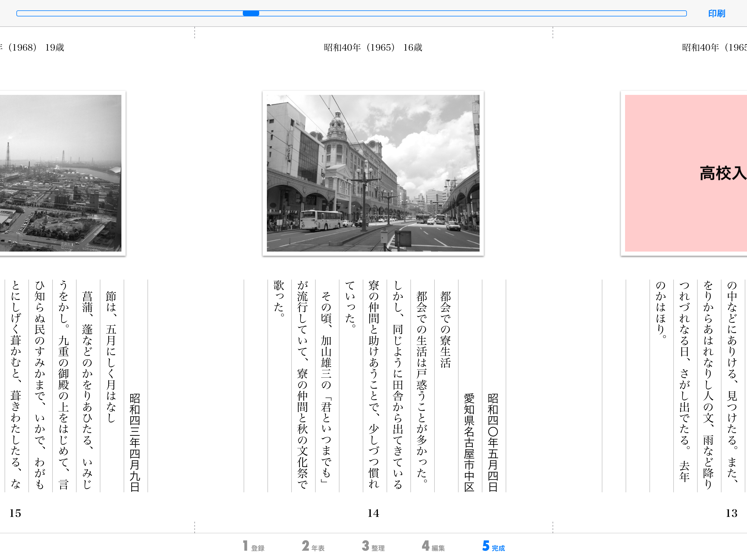Click page number 14
This screenshot has height=560, width=747.
[373, 514]
